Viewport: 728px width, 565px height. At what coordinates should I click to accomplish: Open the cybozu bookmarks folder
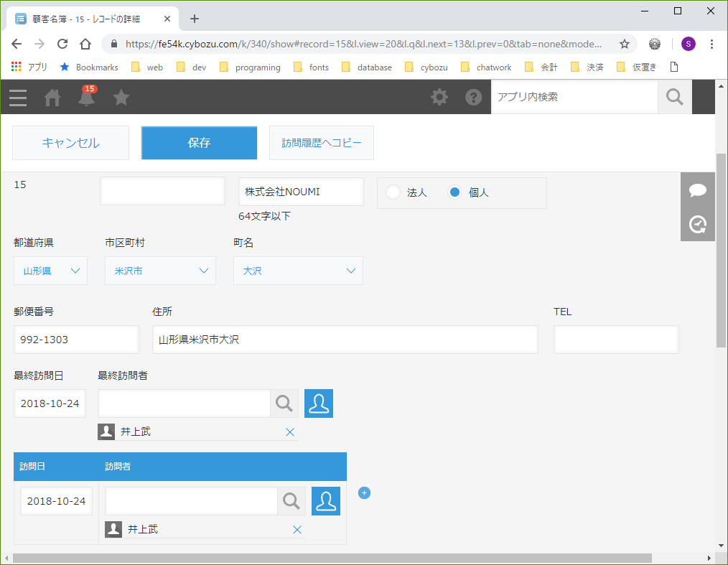click(426, 67)
